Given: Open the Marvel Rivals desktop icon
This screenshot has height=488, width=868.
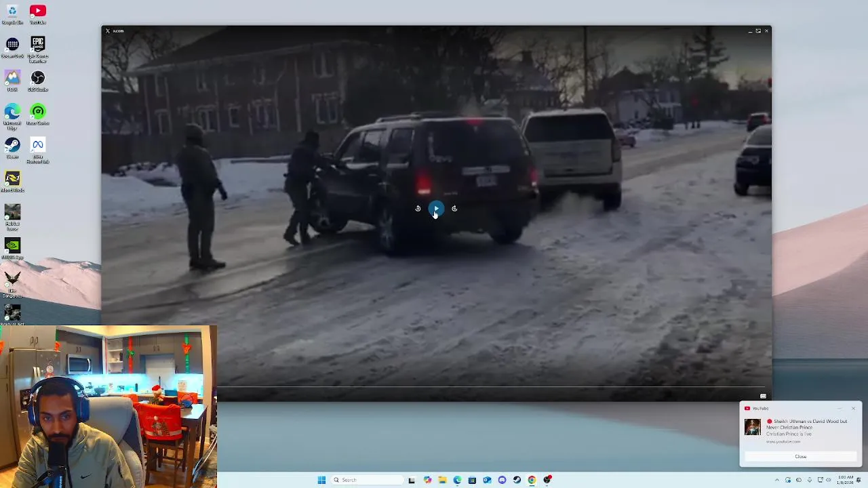Looking at the screenshot, I should click(x=12, y=182).
